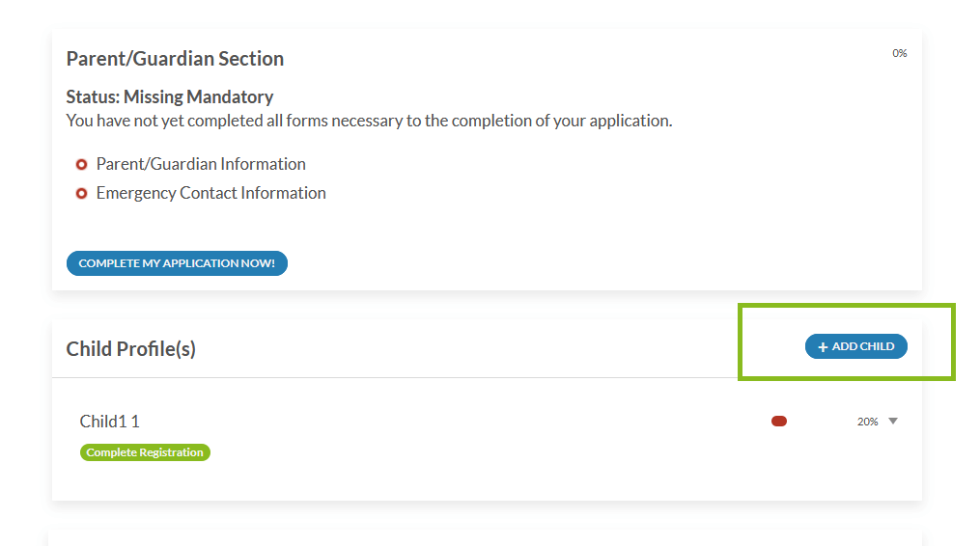
Task: Click the Add Child button label
Action: coord(863,346)
